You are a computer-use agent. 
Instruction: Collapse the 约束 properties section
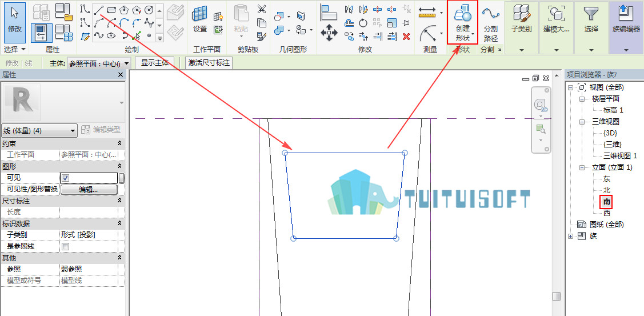(119, 143)
